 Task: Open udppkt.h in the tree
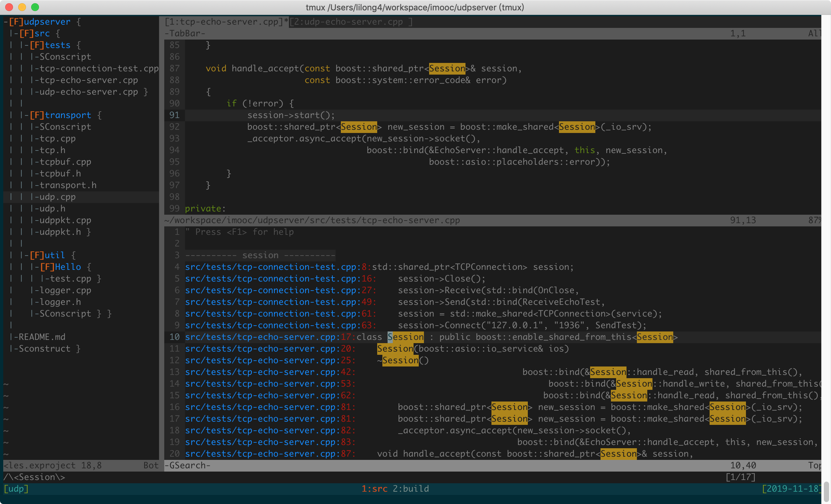coord(60,232)
